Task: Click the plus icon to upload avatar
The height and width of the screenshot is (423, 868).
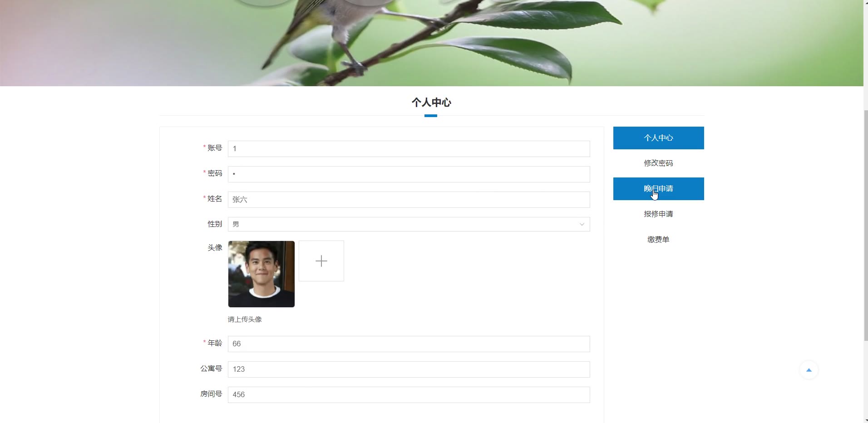Action: 321,261
